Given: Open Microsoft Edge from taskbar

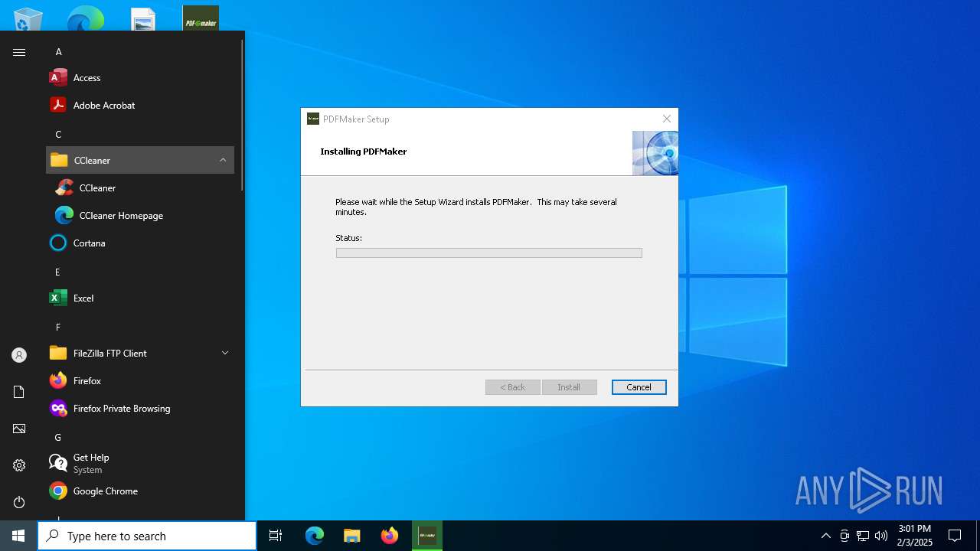Looking at the screenshot, I should click(315, 536).
